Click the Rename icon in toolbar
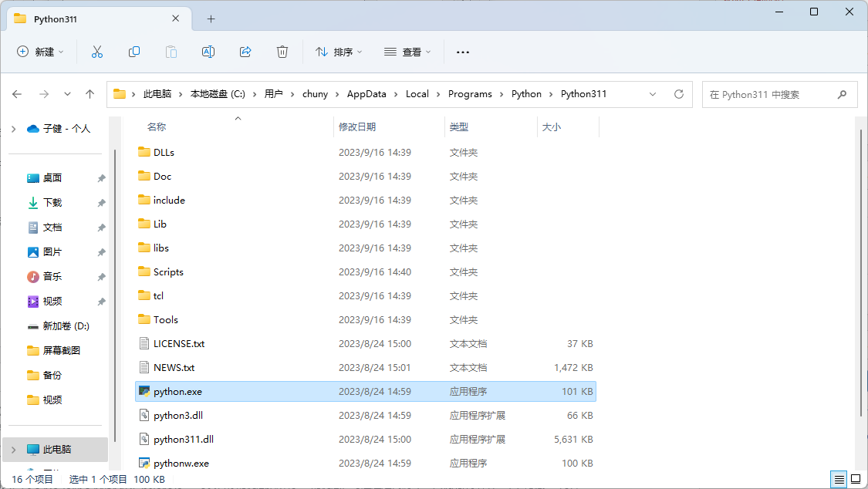This screenshot has height=489, width=868. pos(208,52)
